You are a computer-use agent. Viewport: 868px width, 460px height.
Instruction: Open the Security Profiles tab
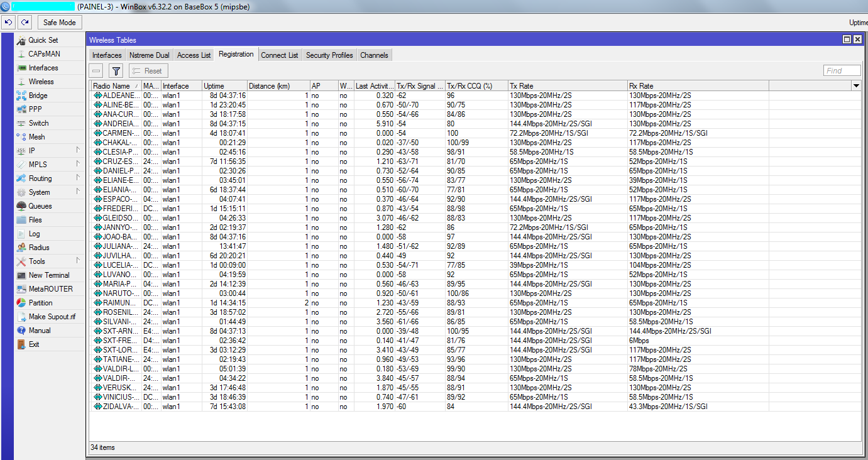coord(329,55)
